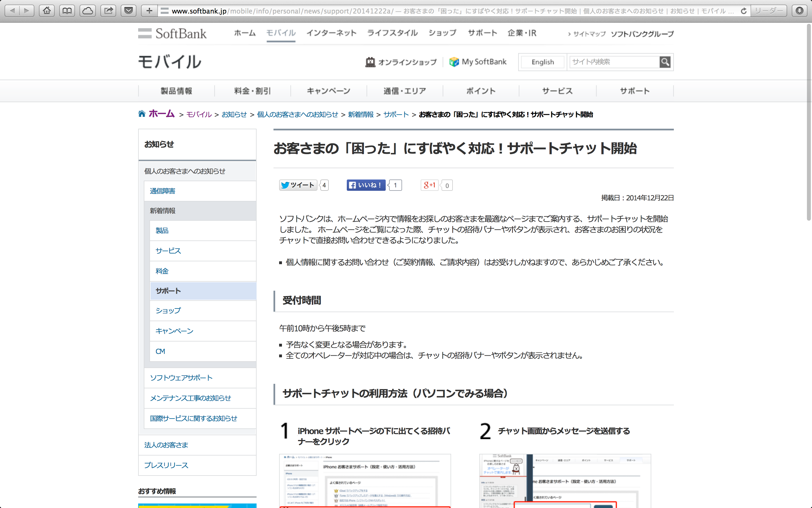Open 法人のお客さま in the sidebar
Screen dimensions: 812x508
[197, 445]
